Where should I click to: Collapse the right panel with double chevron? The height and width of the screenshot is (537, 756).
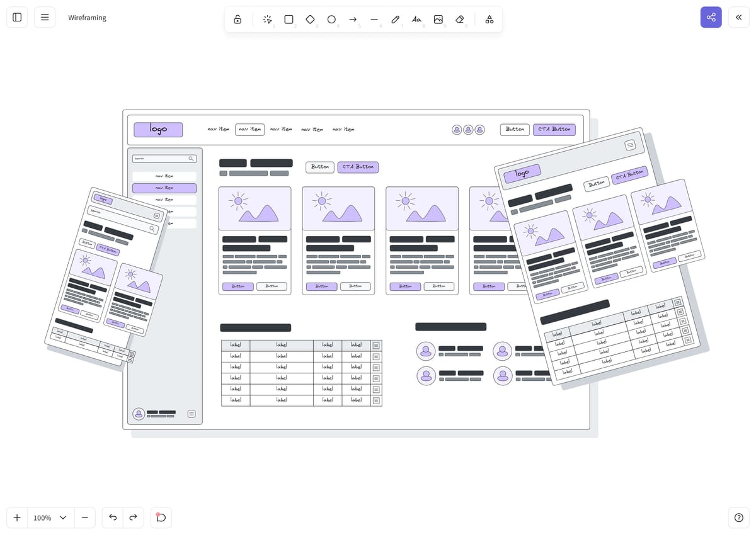(x=739, y=17)
